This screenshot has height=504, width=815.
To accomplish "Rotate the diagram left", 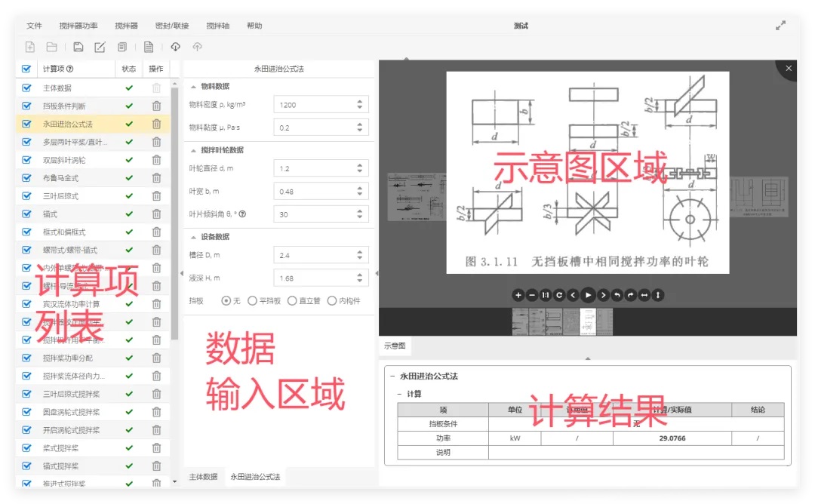I will point(617,295).
